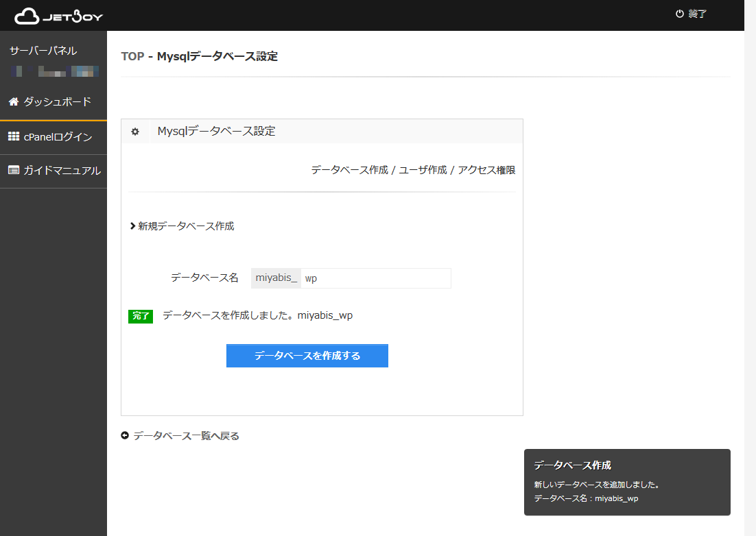Focus the データベース名 input field
Screen dimensions: 756x536
point(375,278)
